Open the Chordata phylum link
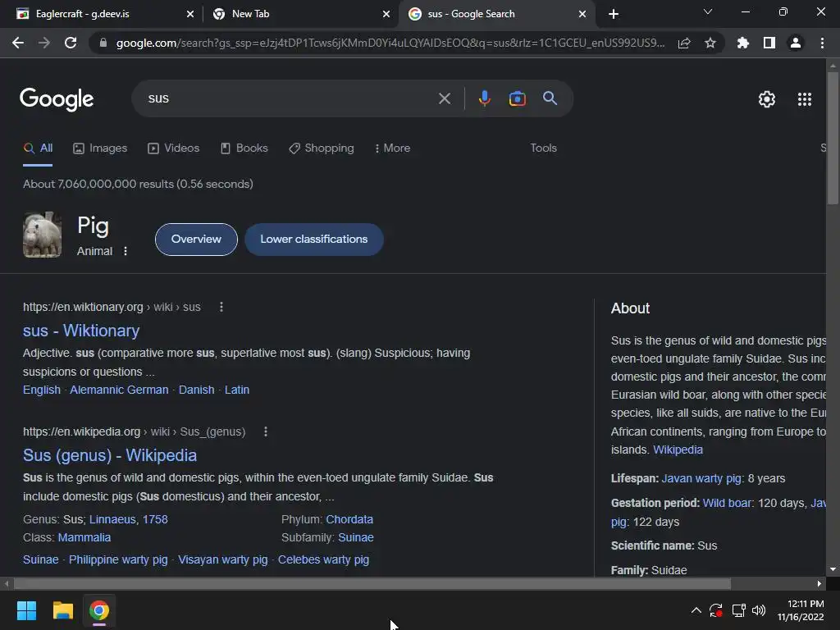 coord(349,519)
